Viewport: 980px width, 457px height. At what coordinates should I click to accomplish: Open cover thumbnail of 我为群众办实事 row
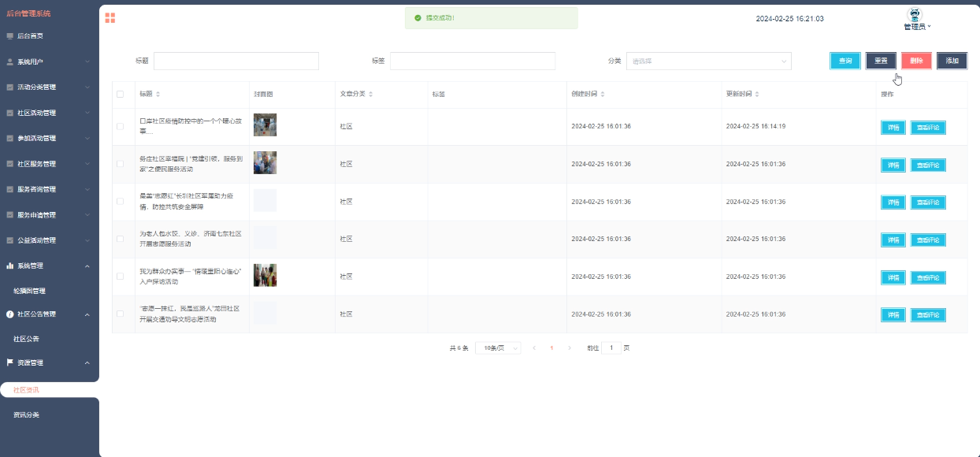click(265, 275)
